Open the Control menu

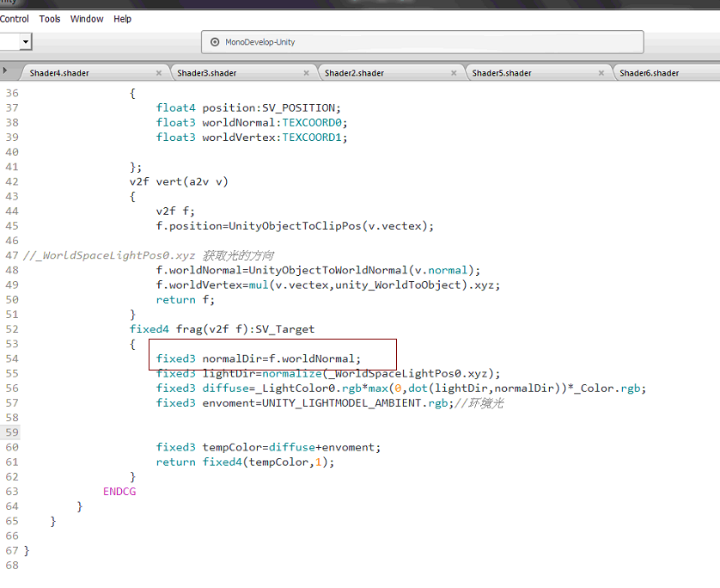15,19
